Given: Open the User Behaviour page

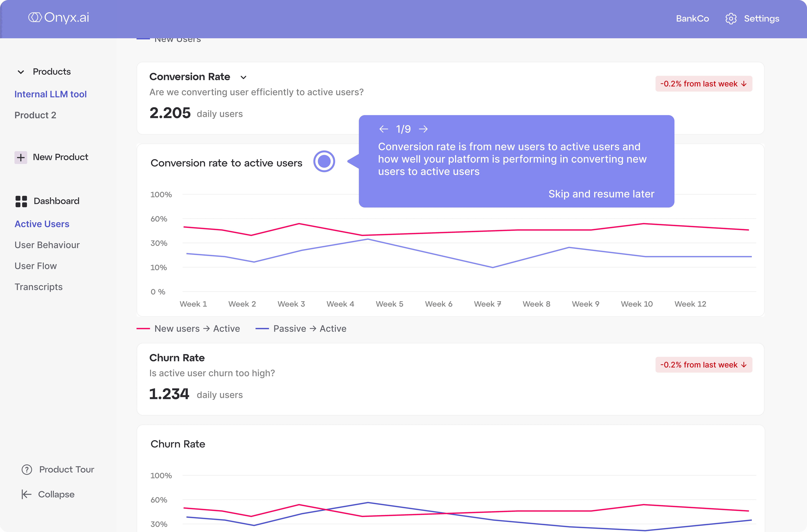Looking at the screenshot, I should pyautogui.click(x=47, y=245).
